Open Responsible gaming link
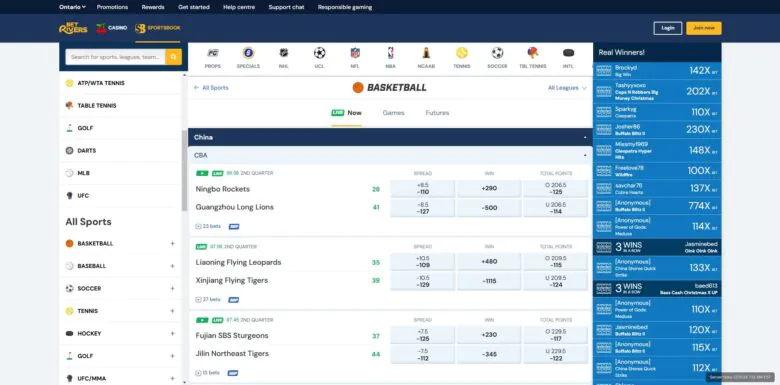The height and width of the screenshot is (385, 780). (x=345, y=7)
